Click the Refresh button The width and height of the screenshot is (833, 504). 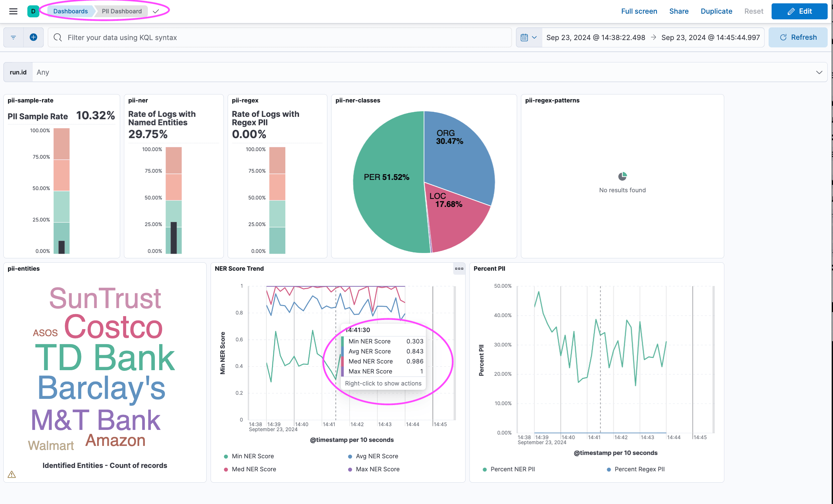click(798, 37)
